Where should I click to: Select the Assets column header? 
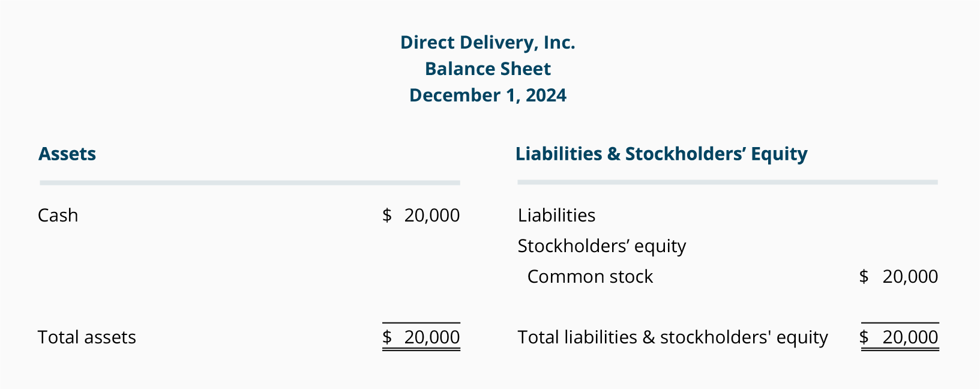click(x=67, y=154)
